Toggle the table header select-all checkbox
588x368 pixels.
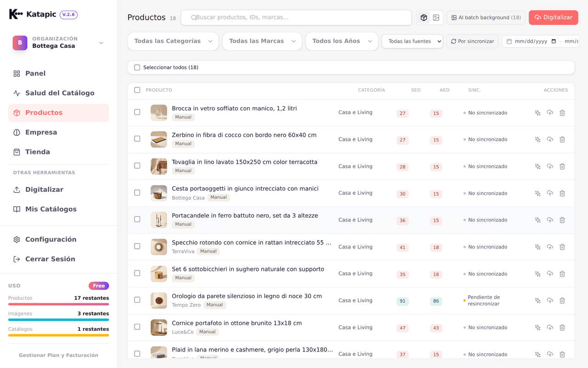[137, 90]
